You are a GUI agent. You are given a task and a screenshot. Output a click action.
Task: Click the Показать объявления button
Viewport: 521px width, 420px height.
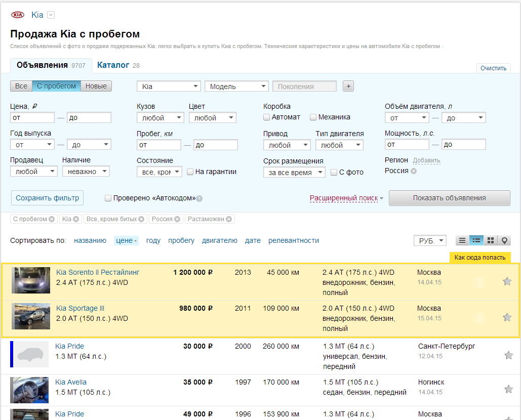pyautogui.click(x=449, y=198)
